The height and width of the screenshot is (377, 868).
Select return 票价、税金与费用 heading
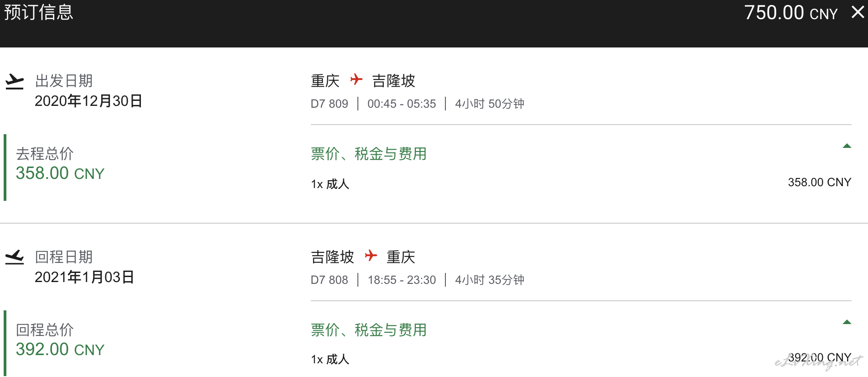coord(368,330)
